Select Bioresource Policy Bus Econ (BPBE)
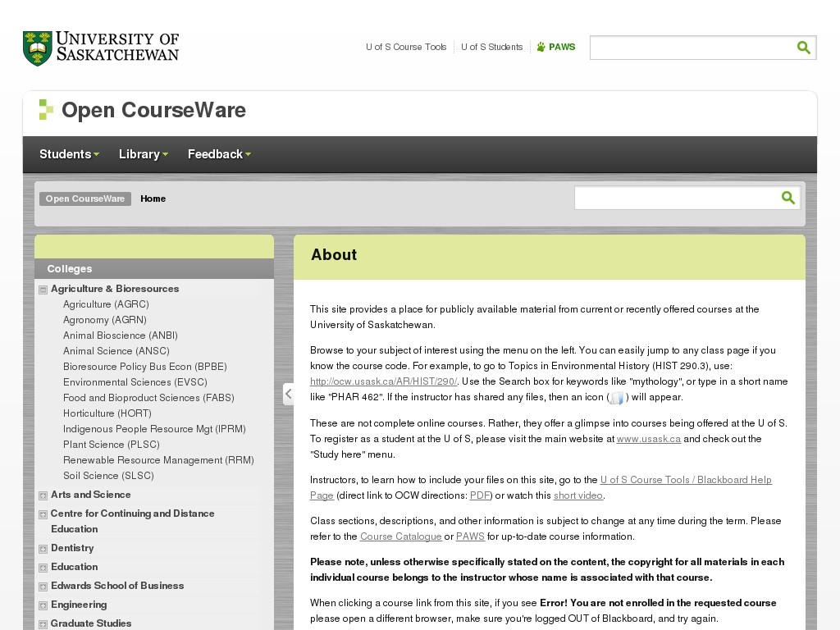 click(x=145, y=367)
